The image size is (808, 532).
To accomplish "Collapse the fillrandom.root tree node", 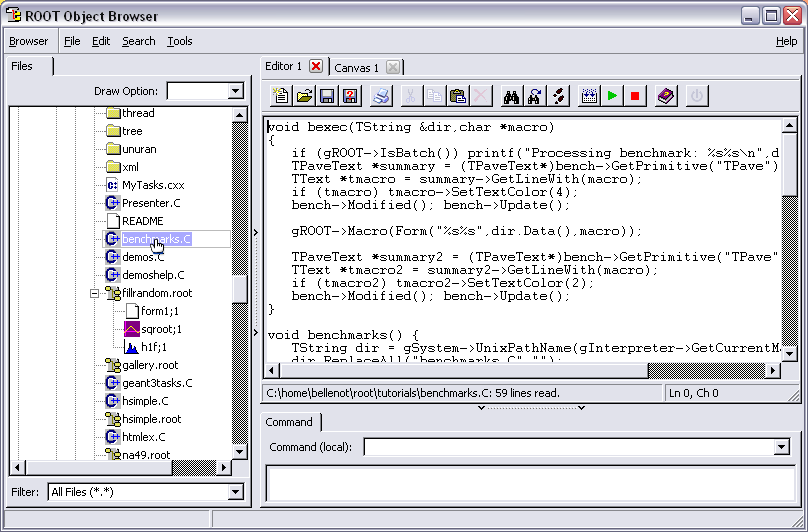I will [x=96, y=294].
